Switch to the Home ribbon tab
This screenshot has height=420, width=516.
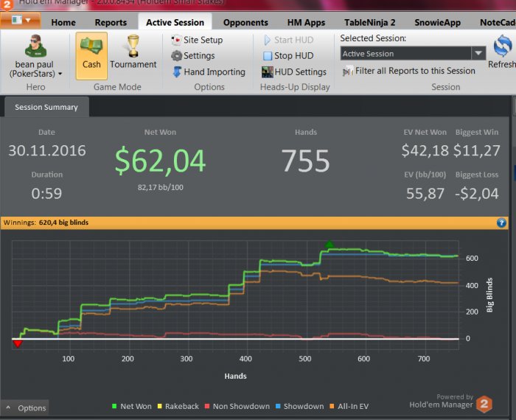[x=63, y=22]
